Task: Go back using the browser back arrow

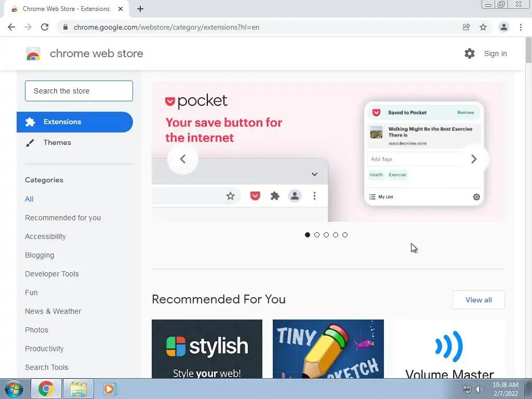Action: pos(11,27)
